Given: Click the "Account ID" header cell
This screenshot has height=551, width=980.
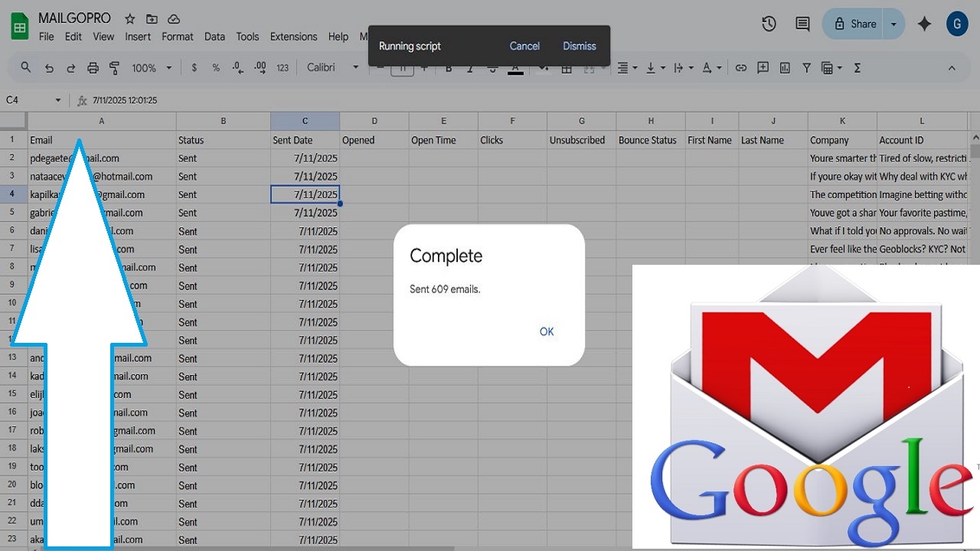Looking at the screenshot, I should [923, 140].
